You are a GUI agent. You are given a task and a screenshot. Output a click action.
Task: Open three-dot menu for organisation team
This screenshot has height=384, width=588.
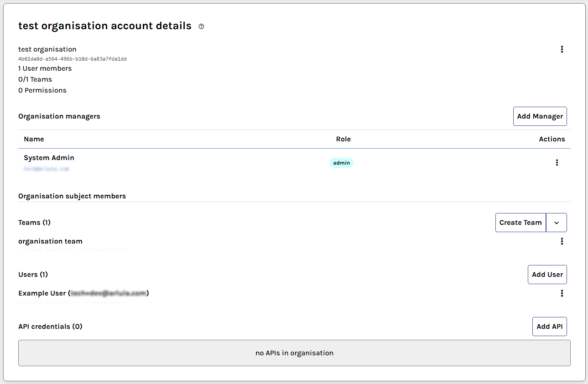pos(562,241)
